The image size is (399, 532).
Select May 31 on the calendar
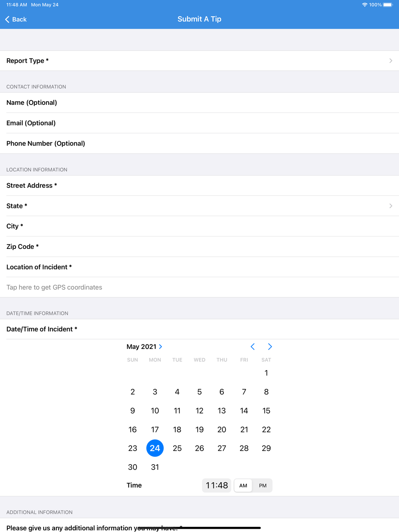pyautogui.click(x=155, y=467)
